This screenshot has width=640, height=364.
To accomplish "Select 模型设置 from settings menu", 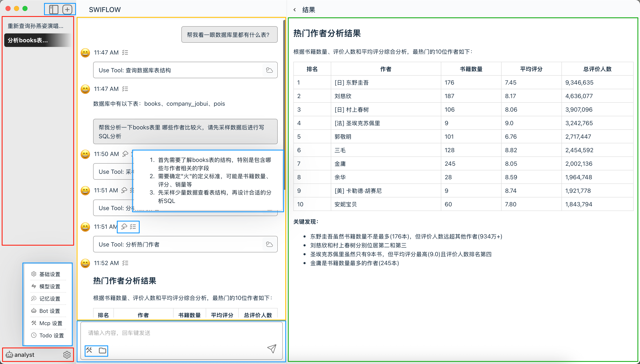I will click(x=50, y=286).
